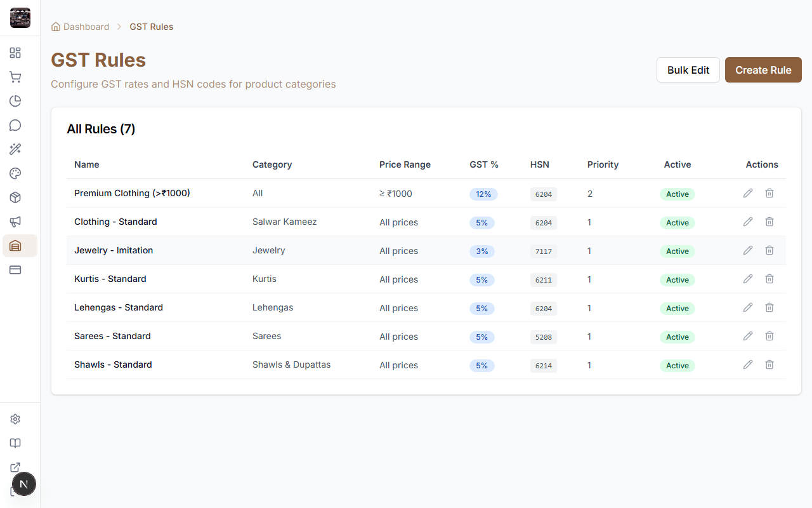Open the shopping cart orders icon
This screenshot has height=508, width=812.
[x=15, y=77]
